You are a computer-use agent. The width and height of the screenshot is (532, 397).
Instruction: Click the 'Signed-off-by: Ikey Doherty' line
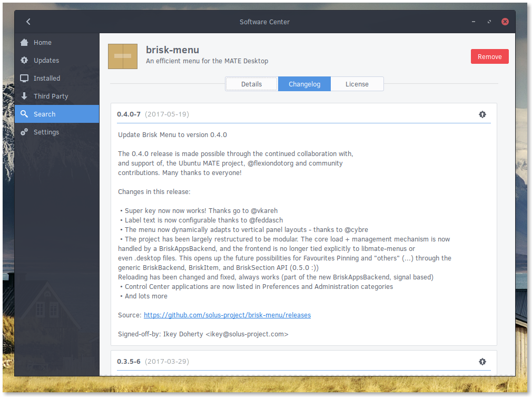click(x=203, y=334)
